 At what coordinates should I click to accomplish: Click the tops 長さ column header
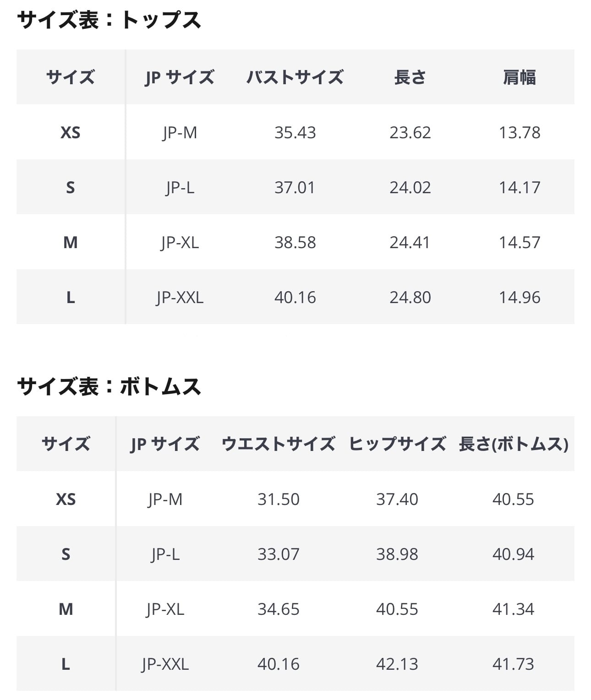pyautogui.click(x=410, y=77)
